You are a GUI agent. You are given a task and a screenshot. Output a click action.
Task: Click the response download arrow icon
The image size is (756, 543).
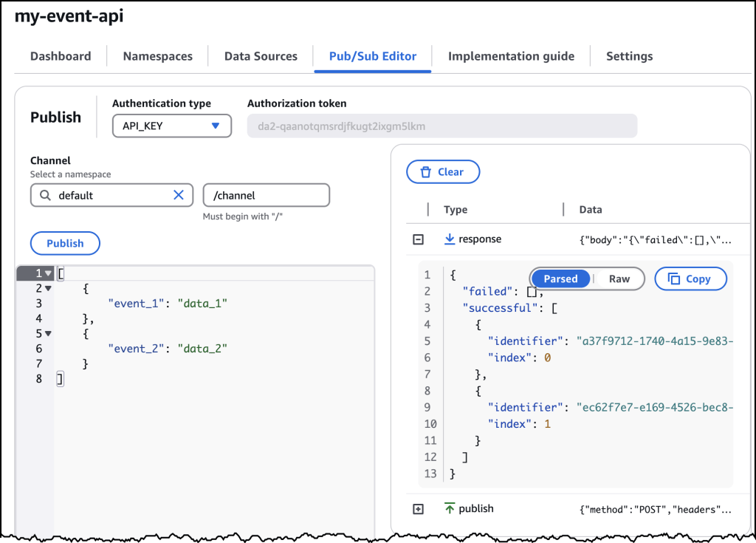449,239
